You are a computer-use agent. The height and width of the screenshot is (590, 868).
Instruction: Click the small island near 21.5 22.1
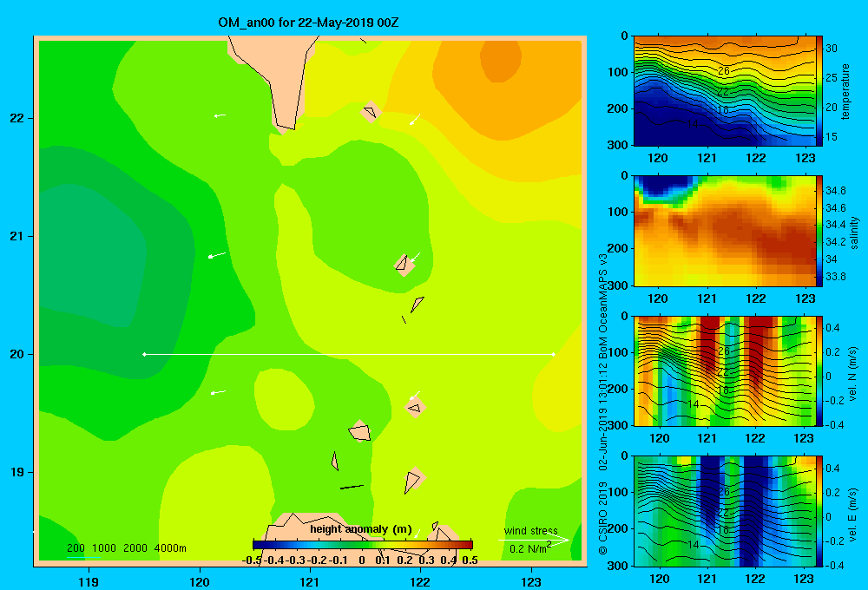(371, 112)
